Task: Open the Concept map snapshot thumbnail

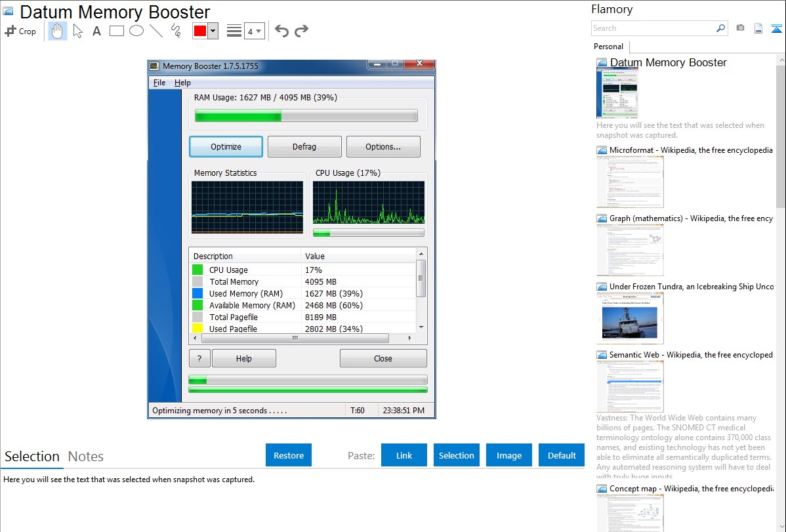Action: 630,513
